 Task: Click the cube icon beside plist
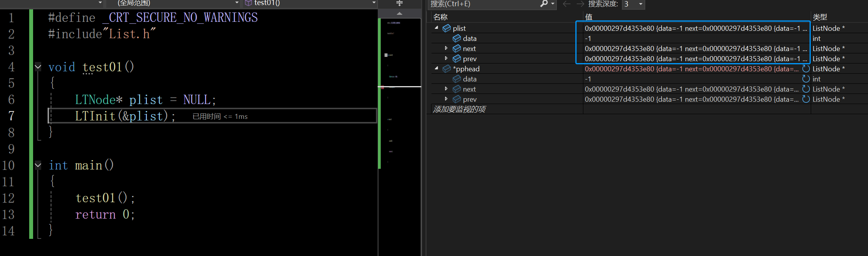447,28
